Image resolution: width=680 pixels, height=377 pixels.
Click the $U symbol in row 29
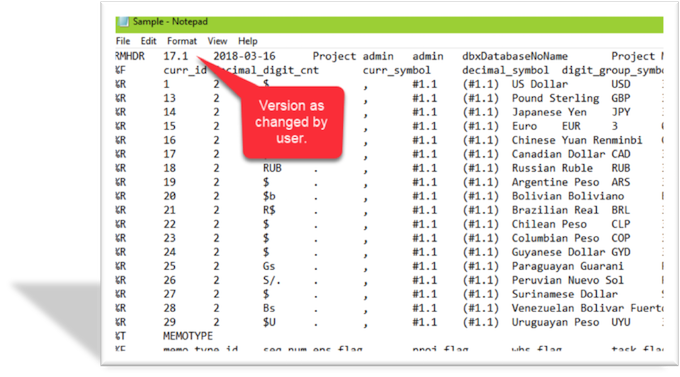(x=269, y=322)
